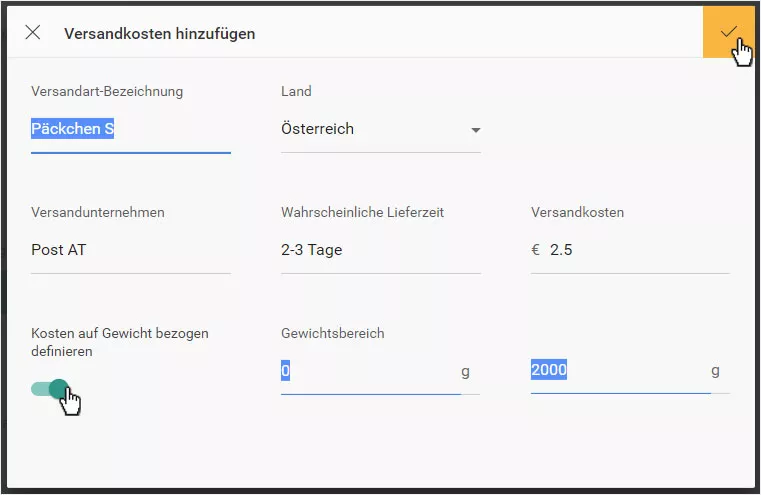
Task: Close the Versandkosten hinzufügen dialog with X
Action: click(33, 33)
